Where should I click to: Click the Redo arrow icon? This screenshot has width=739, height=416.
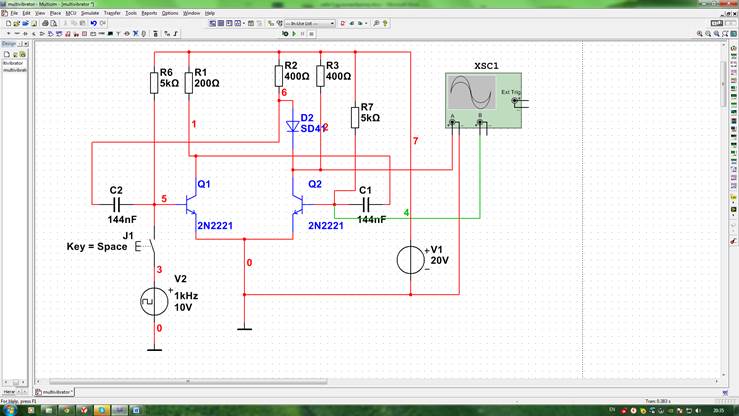(102, 23)
